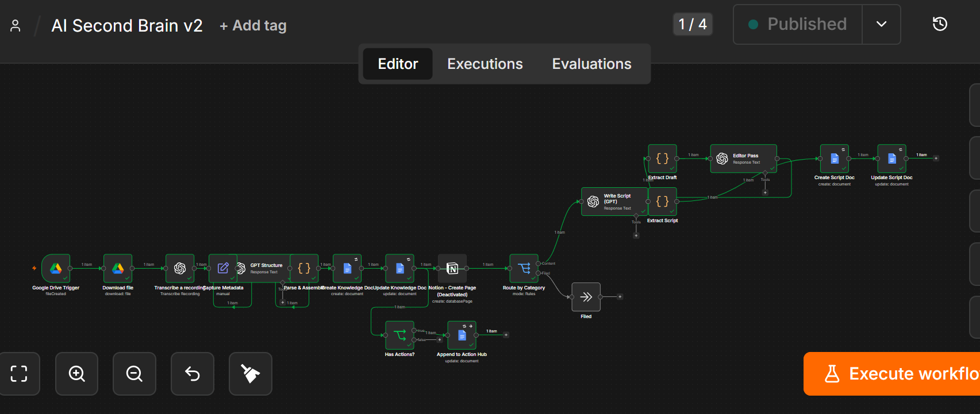Select the Parse & Assemble code node
The height and width of the screenshot is (414, 980).
click(304, 268)
